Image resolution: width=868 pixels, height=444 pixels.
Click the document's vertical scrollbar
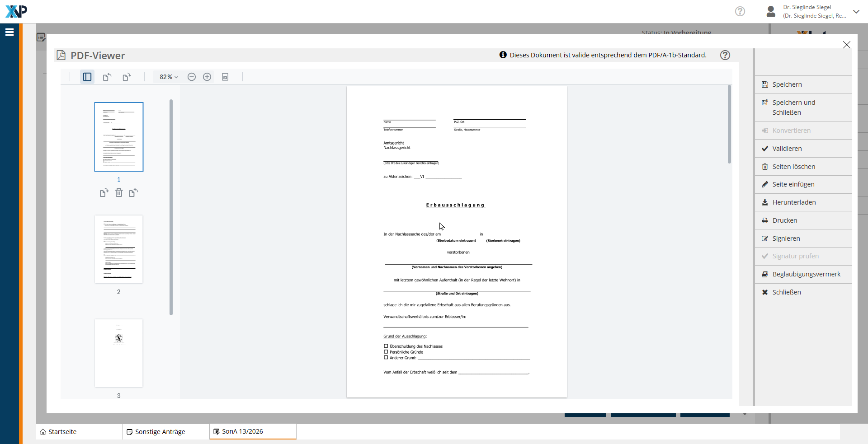729,125
